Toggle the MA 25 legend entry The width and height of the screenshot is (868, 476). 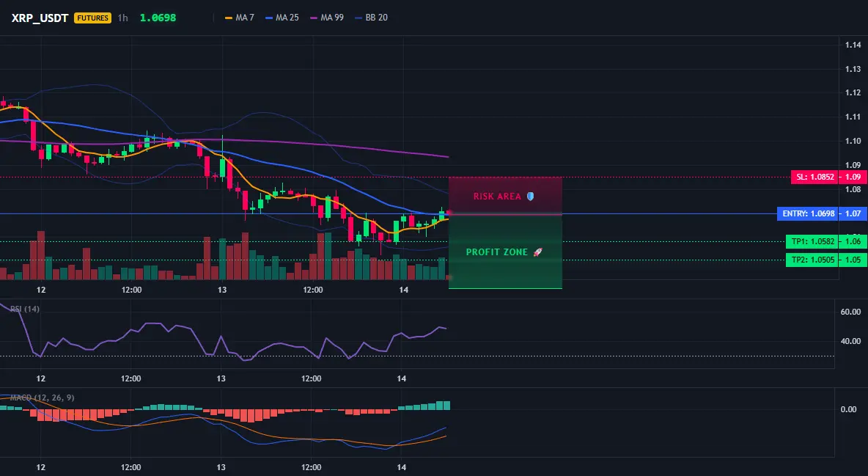(x=282, y=18)
